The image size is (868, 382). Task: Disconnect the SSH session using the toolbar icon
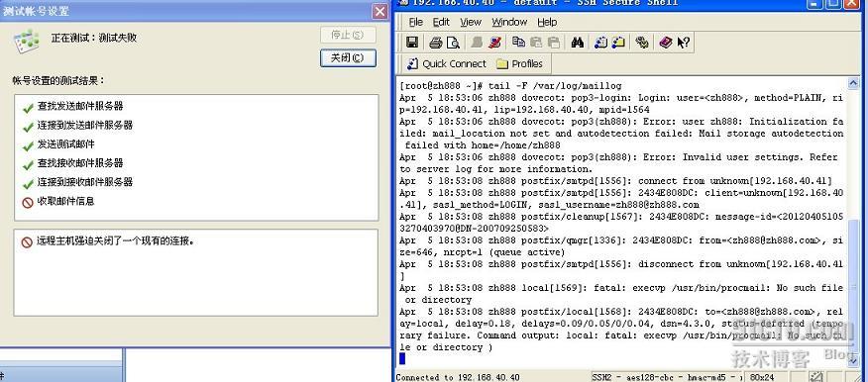[494, 42]
